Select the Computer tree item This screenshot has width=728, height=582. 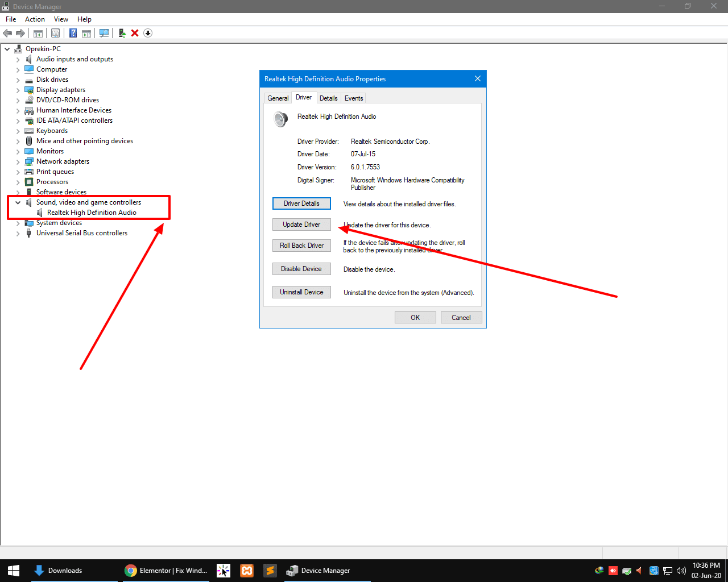pyautogui.click(x=52, y=69)
